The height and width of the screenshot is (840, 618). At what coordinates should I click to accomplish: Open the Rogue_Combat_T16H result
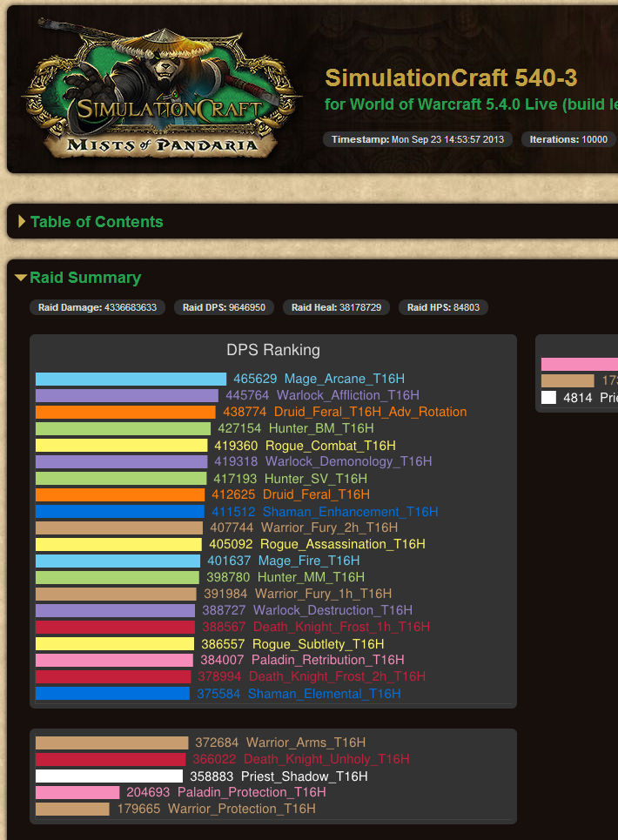click(322, 445)
